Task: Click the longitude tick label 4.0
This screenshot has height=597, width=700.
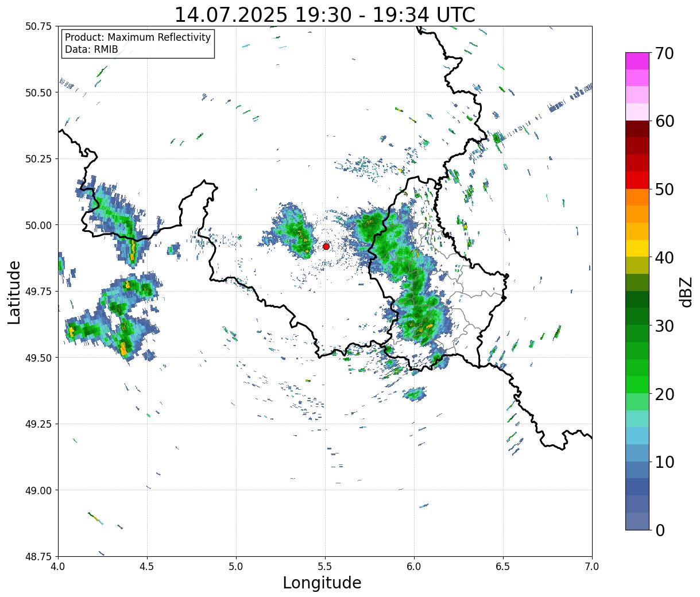Action: pos(58,567)
